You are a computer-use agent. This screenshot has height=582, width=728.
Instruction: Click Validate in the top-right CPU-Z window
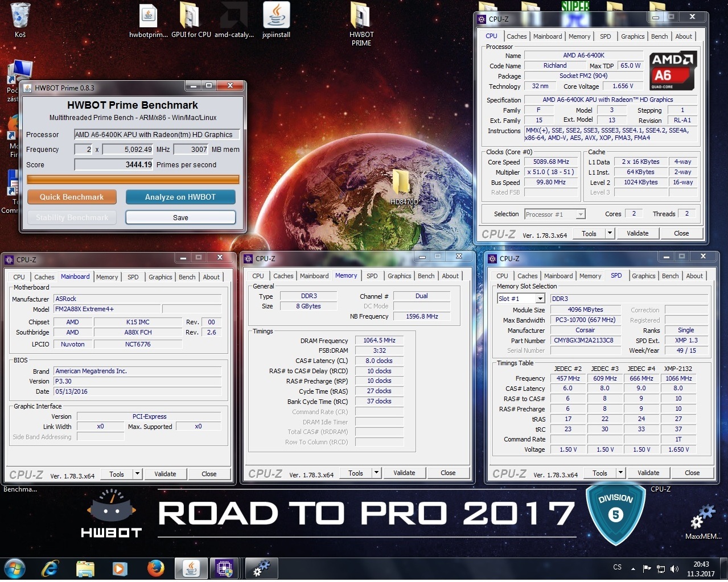pos(637,233)
